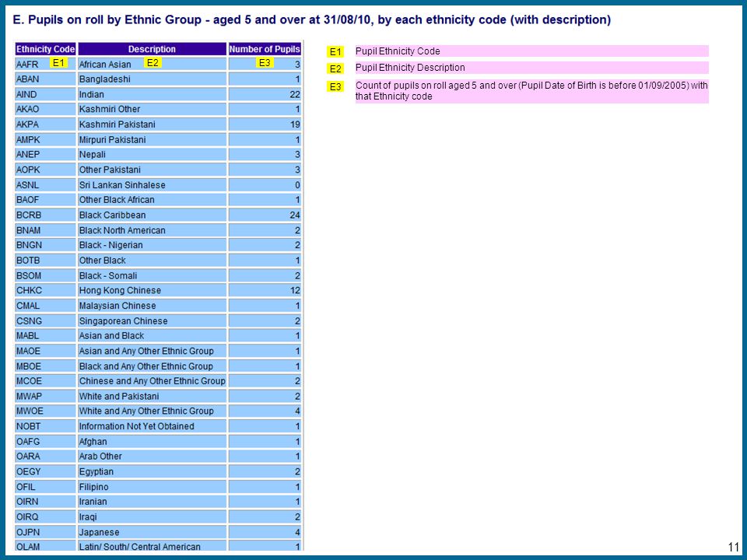Image resolution: width=747 pixels, height=560 pixels.
Task: Select the Asian and Black description
Action: click(x=152, y=335)
